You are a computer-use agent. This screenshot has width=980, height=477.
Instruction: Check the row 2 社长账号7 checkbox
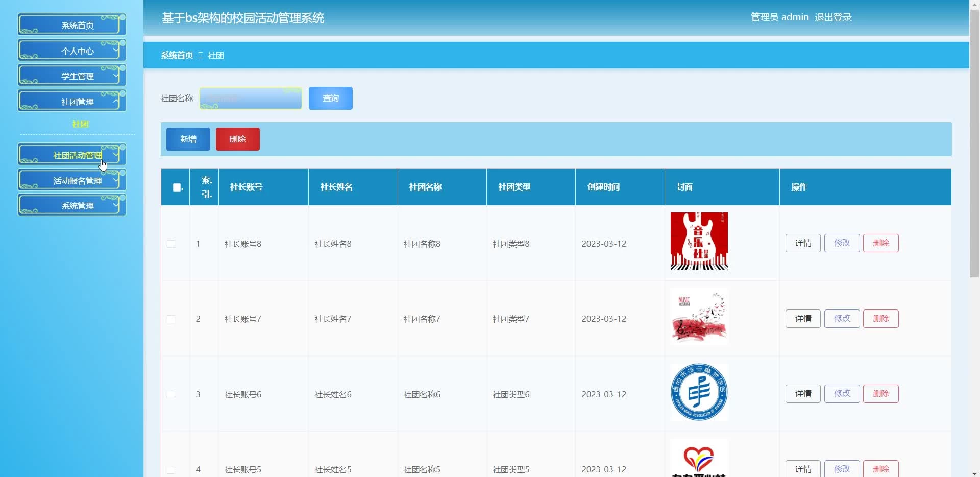pos(171,319)
